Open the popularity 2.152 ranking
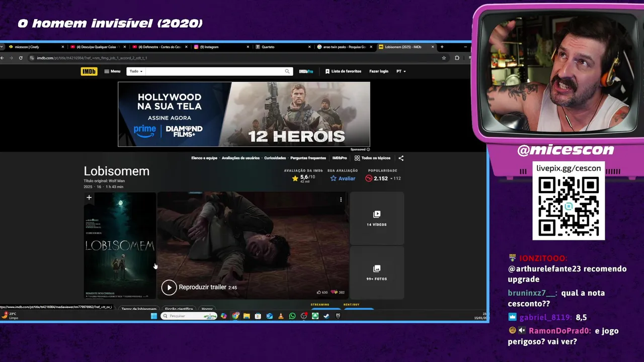The image size is (644, 362). point(383,178)
